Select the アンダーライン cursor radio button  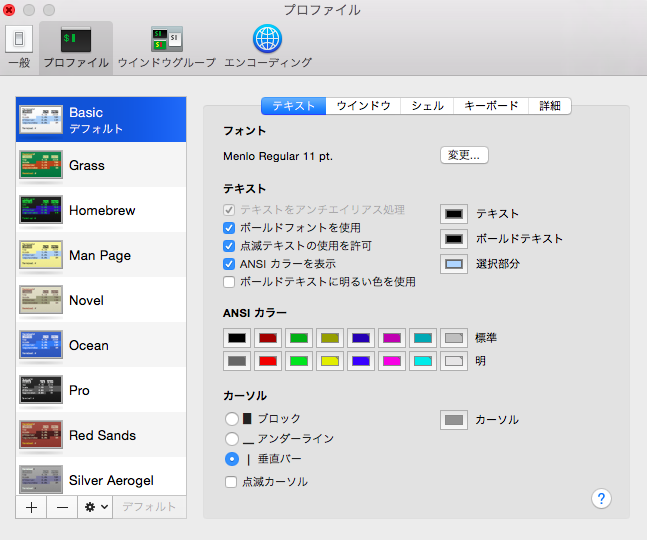232,439
